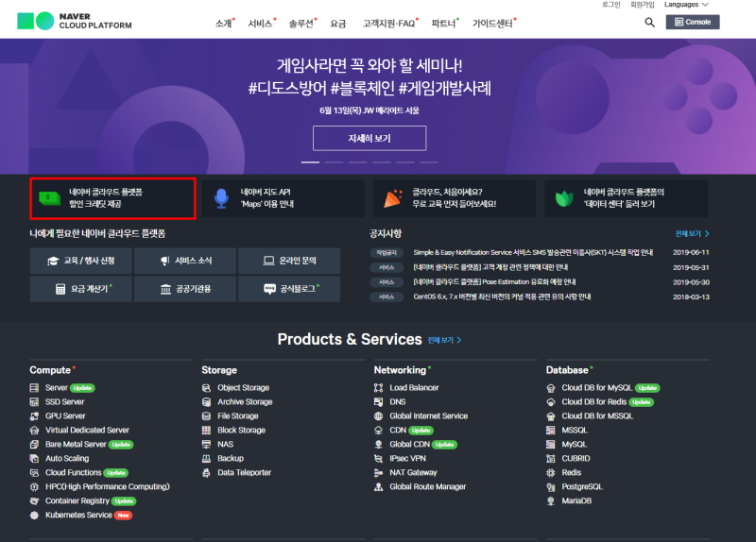
Task: Click the PostgreSQL icon
Action: tap(551, 487)
